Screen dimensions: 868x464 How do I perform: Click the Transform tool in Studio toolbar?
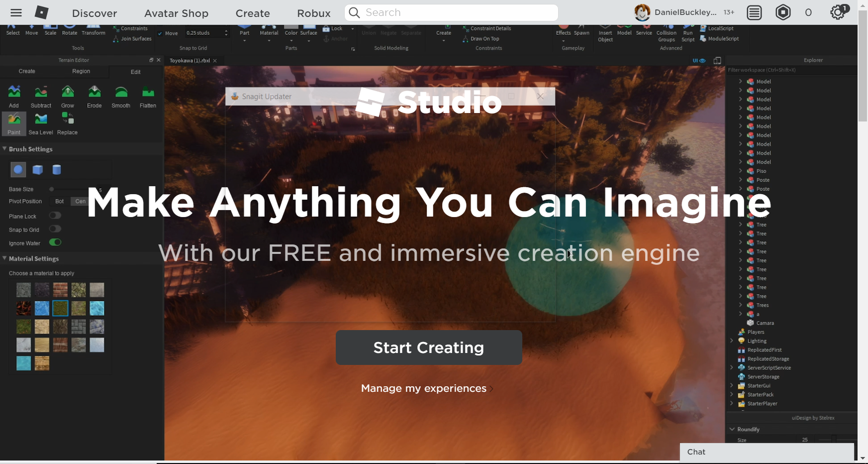click(x=94, y=30)
